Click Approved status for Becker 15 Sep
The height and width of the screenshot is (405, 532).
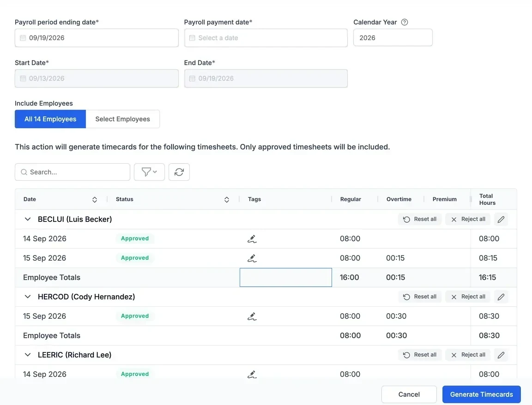tap(135, 258)
